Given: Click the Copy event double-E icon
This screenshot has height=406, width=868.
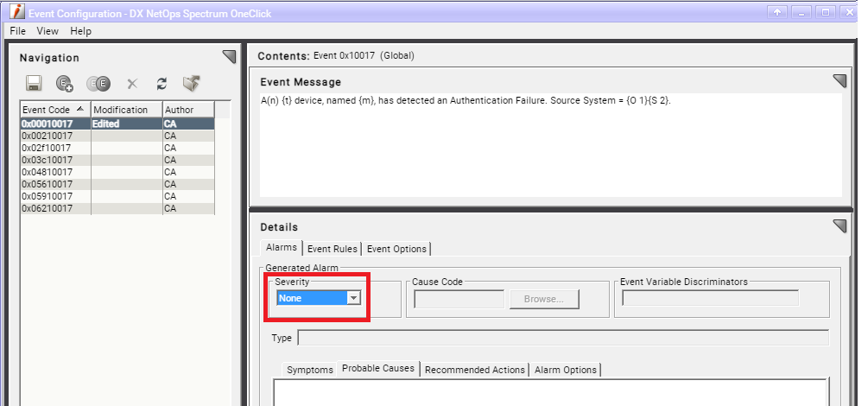Looking at the screenshot, I should (x=98, y=84).
